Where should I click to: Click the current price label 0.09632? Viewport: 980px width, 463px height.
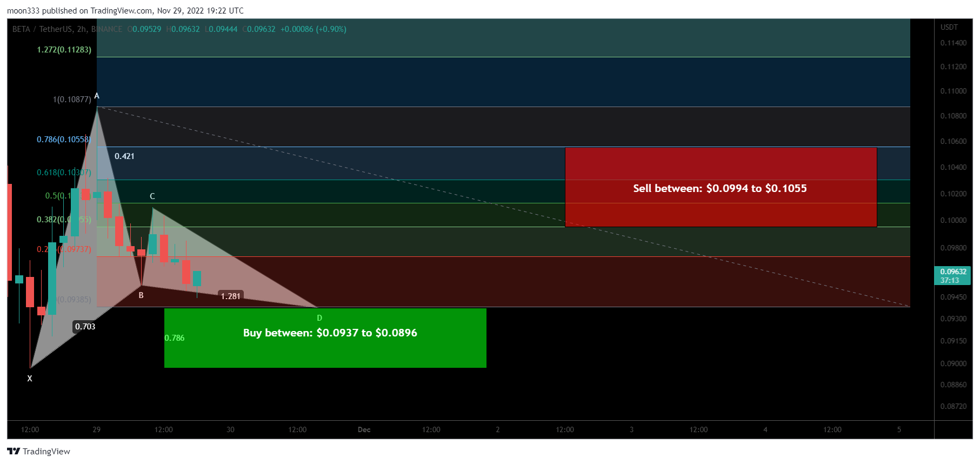(952, 275)
